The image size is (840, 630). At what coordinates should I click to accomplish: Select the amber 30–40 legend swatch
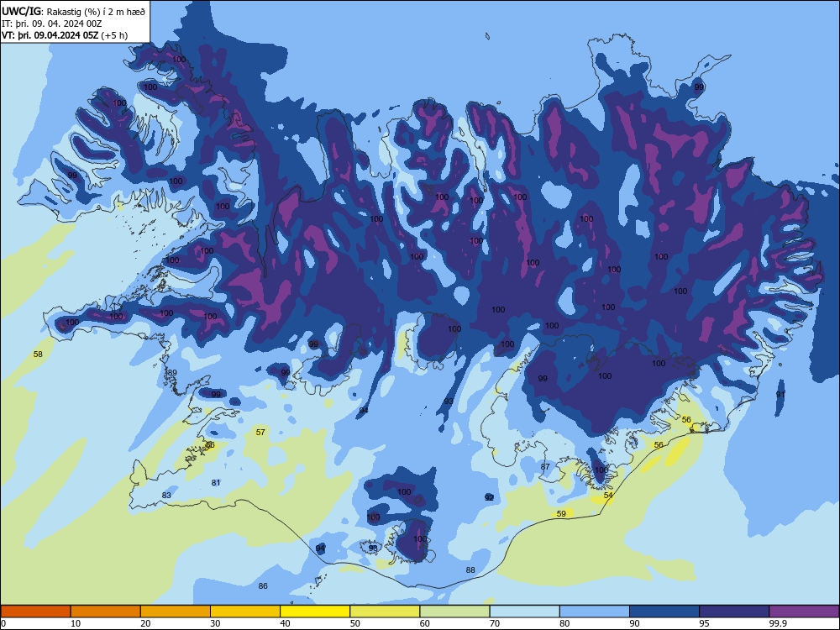pyautogui.click(x=245, y=612)
